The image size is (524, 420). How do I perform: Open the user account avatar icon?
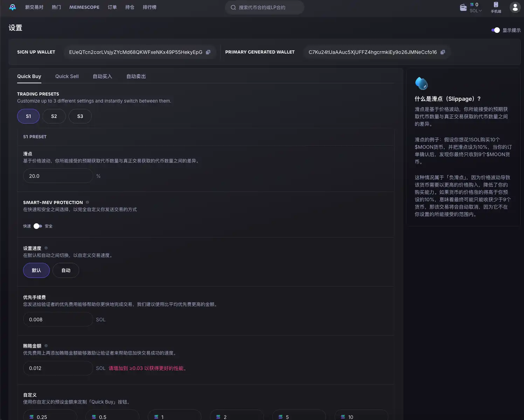pos(515,7)
